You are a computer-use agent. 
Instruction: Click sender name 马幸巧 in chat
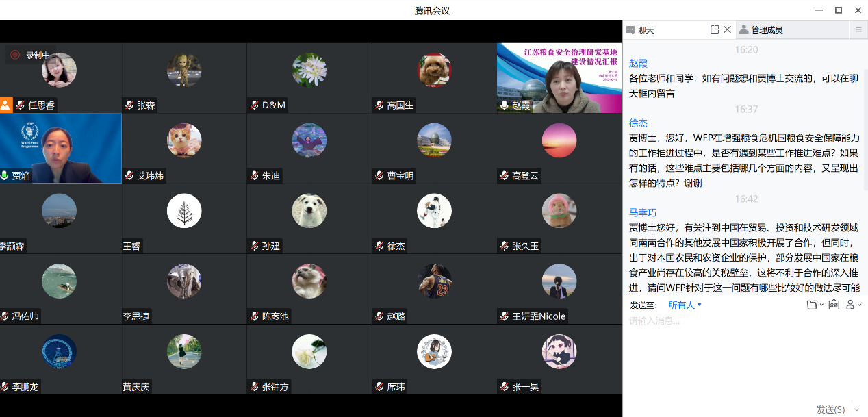click(x=642, y=212)
